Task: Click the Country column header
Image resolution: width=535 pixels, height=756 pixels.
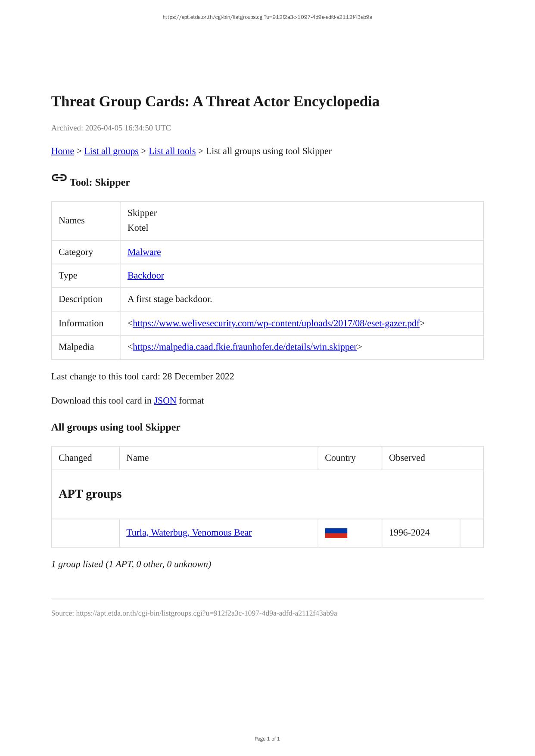Action: point(340,458)
